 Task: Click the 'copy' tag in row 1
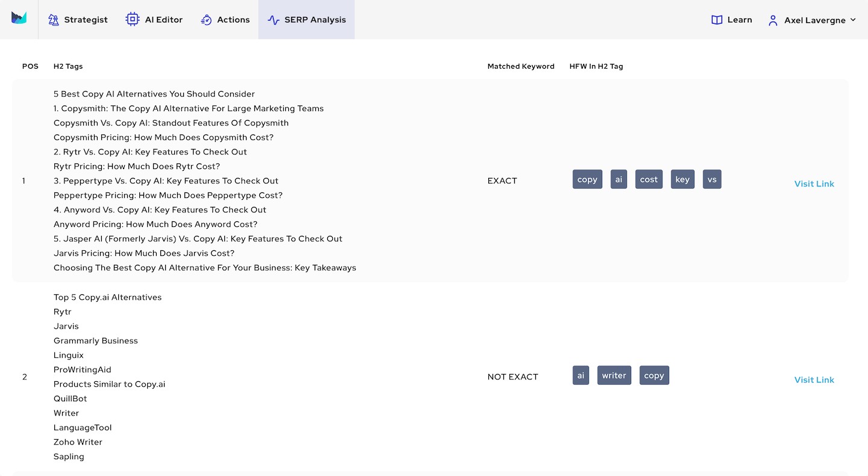coord(587,179)
